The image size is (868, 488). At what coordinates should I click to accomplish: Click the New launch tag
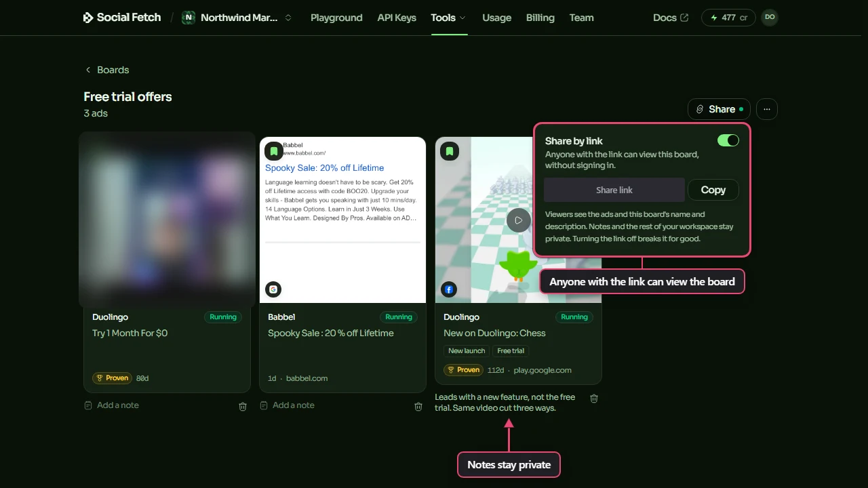(x=467, y=351)
